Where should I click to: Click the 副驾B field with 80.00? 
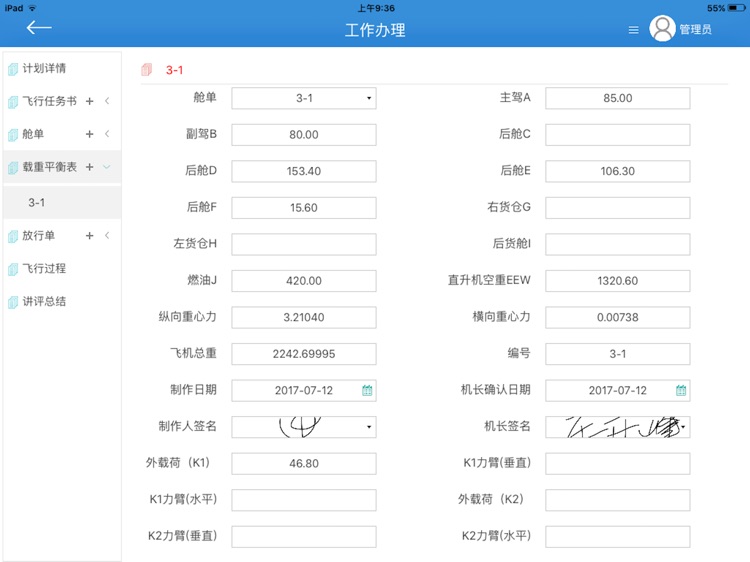click(304, 135)
